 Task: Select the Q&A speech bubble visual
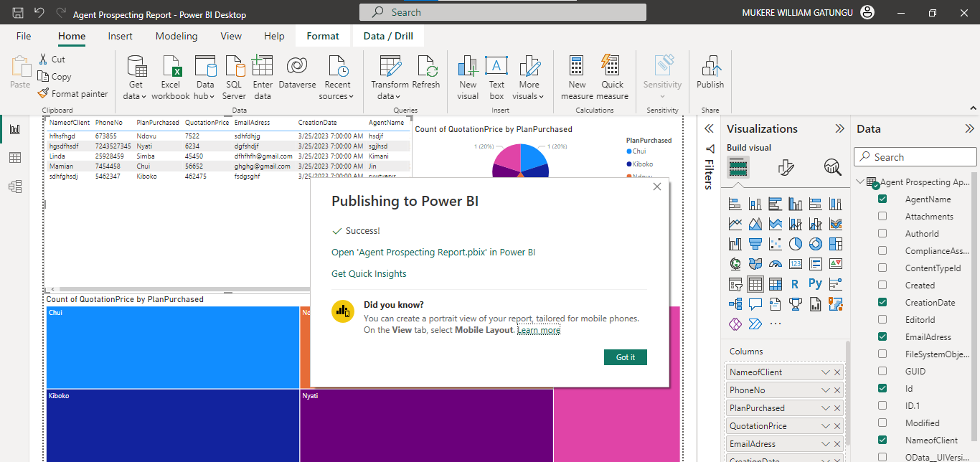coord(755,304)
